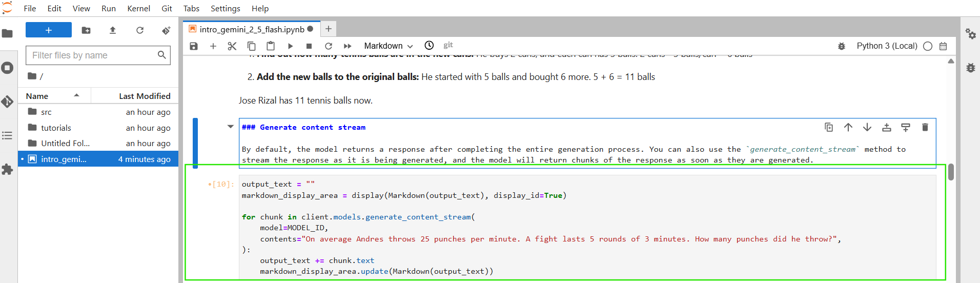Viewport: 980px width, 283px height.
Task: Open the Extension Manager puzzle icon
Action: (7, 169)
